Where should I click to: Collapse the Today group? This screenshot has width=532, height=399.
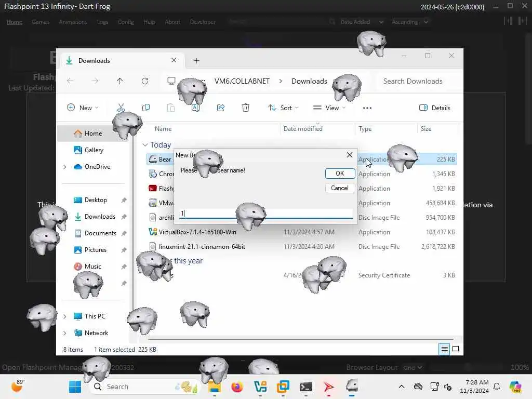pos(145,145)
